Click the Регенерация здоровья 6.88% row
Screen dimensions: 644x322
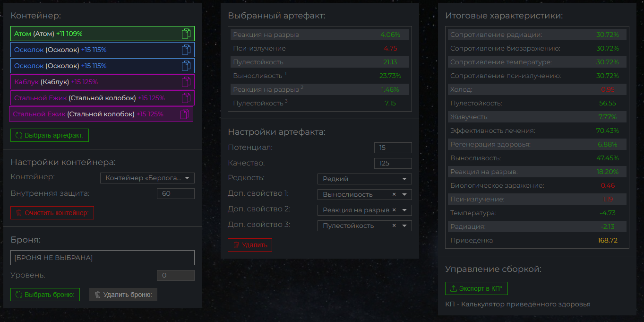click(537, 144)
